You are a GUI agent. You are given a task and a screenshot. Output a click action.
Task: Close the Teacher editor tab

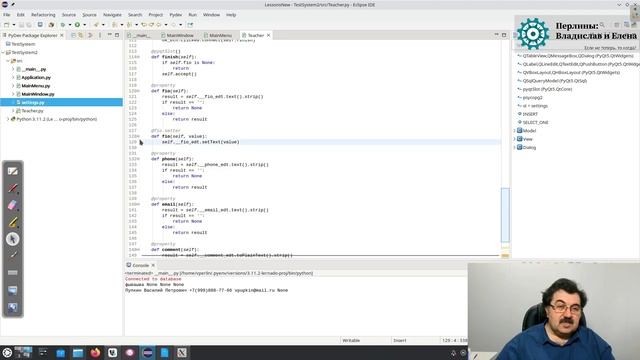(269, 36)
